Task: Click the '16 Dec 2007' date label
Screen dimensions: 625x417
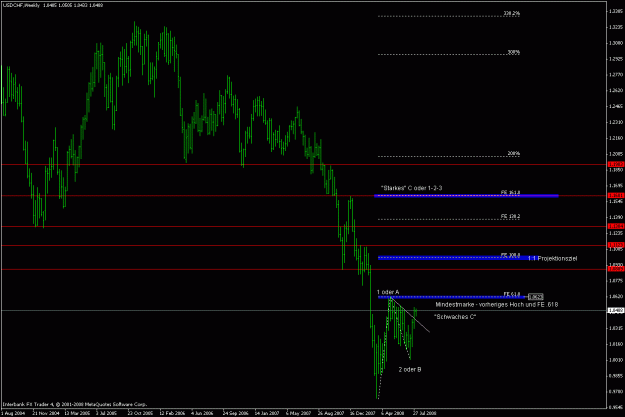Action: 363,413
